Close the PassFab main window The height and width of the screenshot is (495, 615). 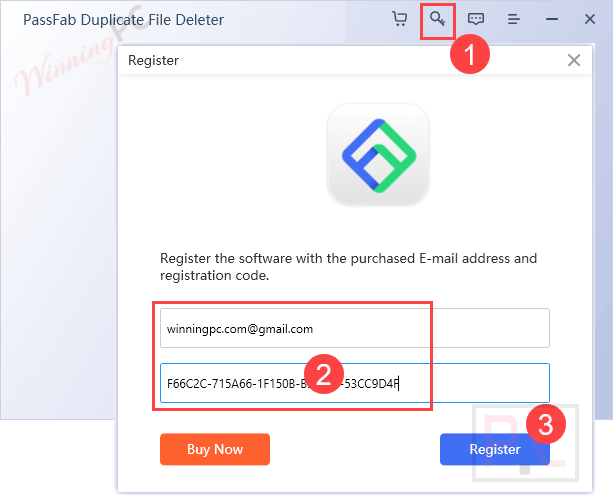(590, 19)
